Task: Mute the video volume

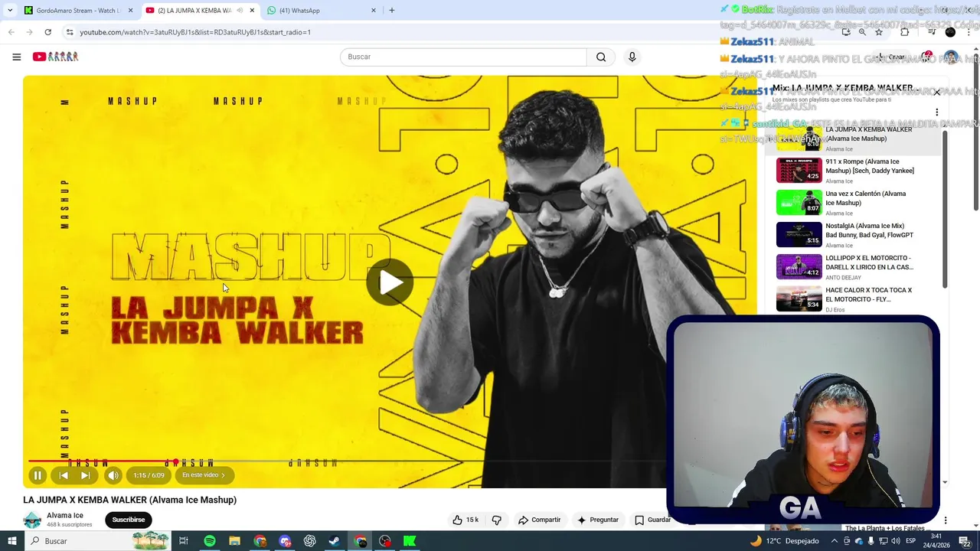Action: pos(113,475)
